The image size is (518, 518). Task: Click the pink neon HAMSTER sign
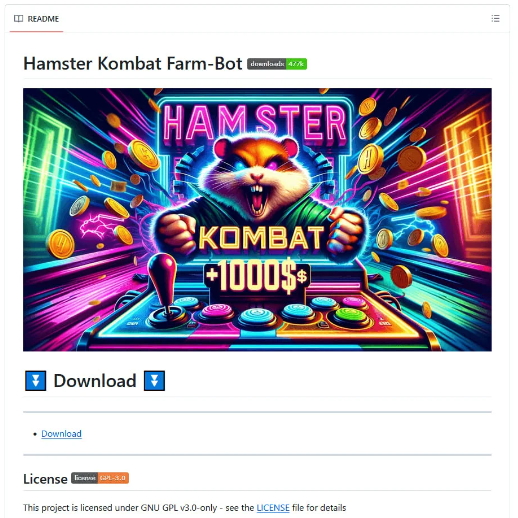tap(255, 122)
